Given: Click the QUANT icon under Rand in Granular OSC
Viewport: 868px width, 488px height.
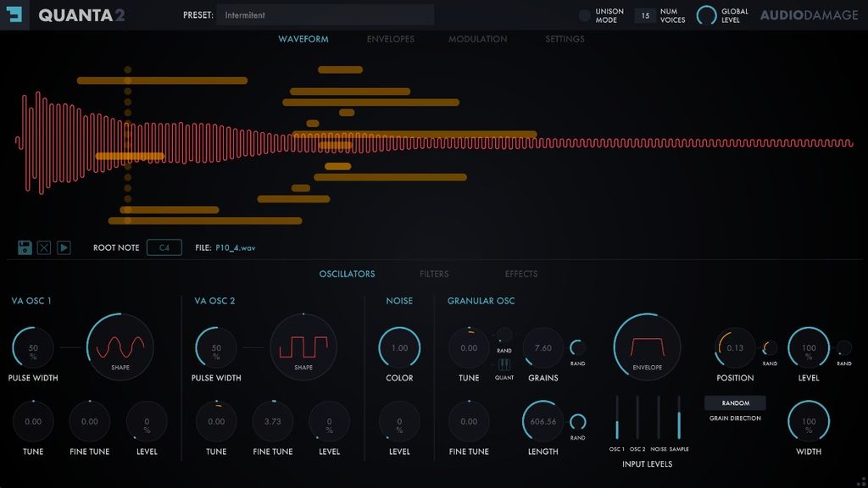Looking at the screenshot, I should tap(504, 366).
